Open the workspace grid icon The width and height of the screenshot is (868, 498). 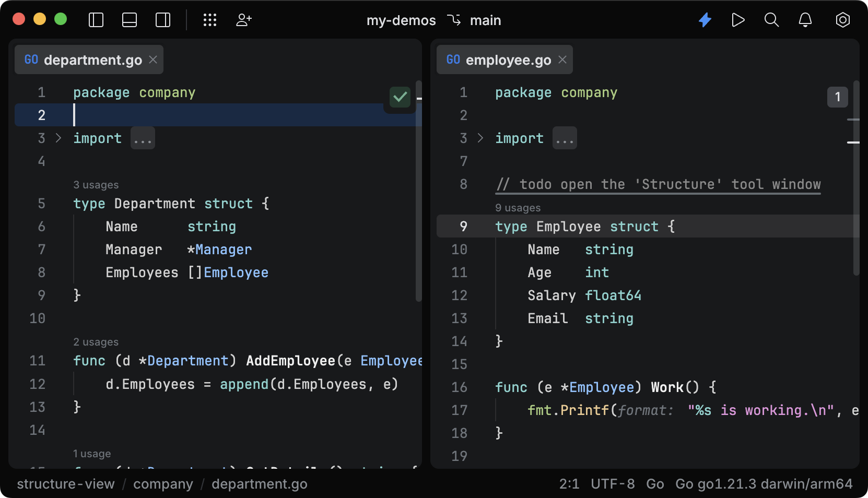click(x=209, y=20)
